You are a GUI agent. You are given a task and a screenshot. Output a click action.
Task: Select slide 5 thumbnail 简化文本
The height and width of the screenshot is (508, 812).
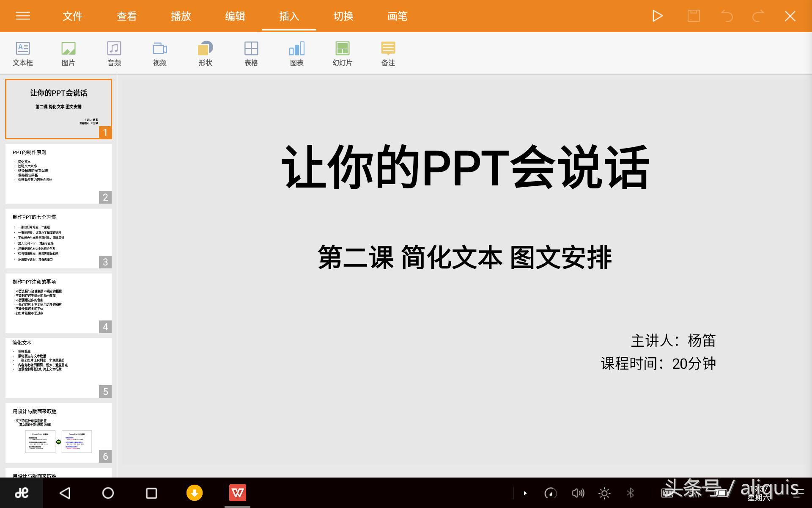pyautogui.click(x=58, y=368)
